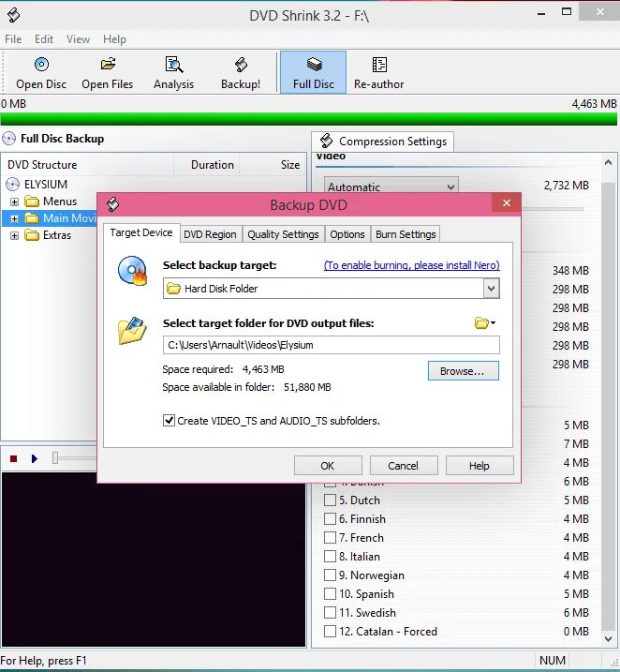Expand the Extras tree node
620x672 pixels.
(x=14, y=235)
